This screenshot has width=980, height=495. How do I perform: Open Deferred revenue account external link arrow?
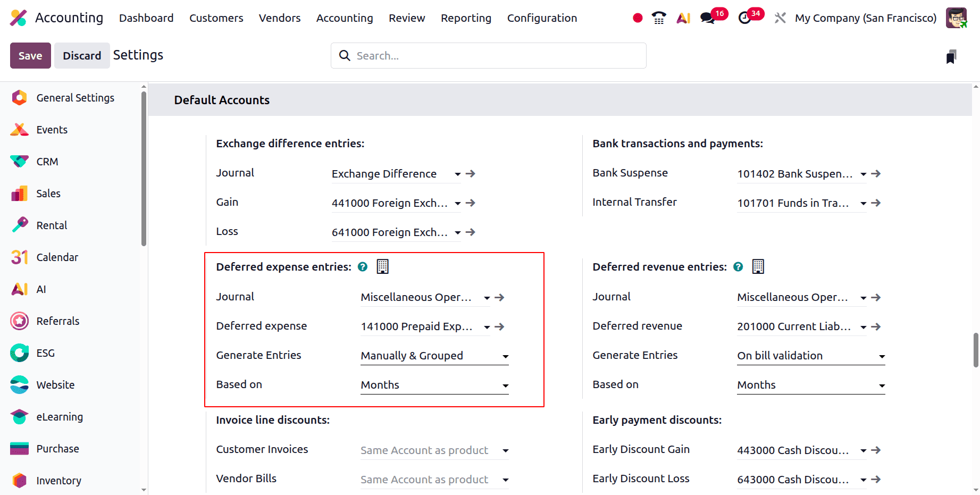(876, 327)
